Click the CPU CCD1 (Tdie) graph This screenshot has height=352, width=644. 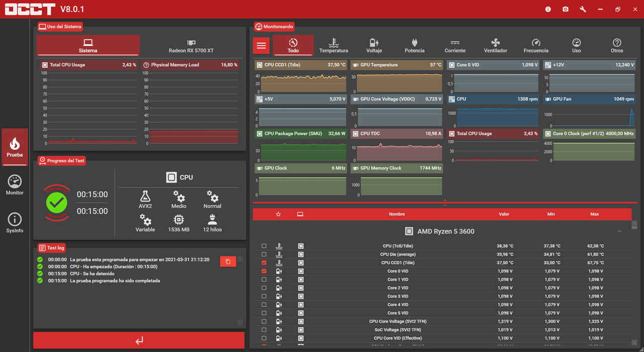pyautogui.click(x=300, y=77)
